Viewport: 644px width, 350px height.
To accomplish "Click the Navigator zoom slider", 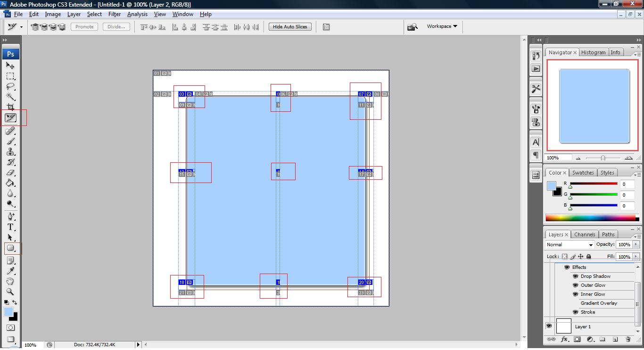I will (603, 158).
